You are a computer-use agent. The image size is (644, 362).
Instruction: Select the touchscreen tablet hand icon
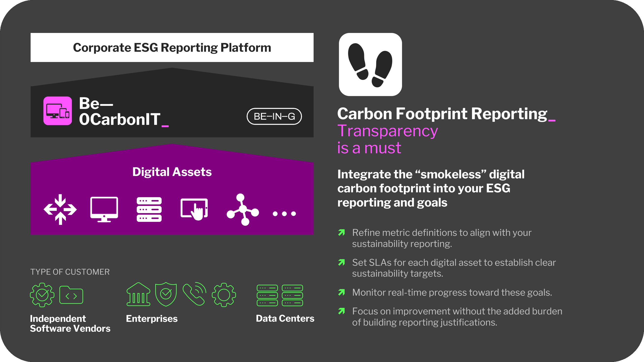pyautogui.click(x=194, y=210)
